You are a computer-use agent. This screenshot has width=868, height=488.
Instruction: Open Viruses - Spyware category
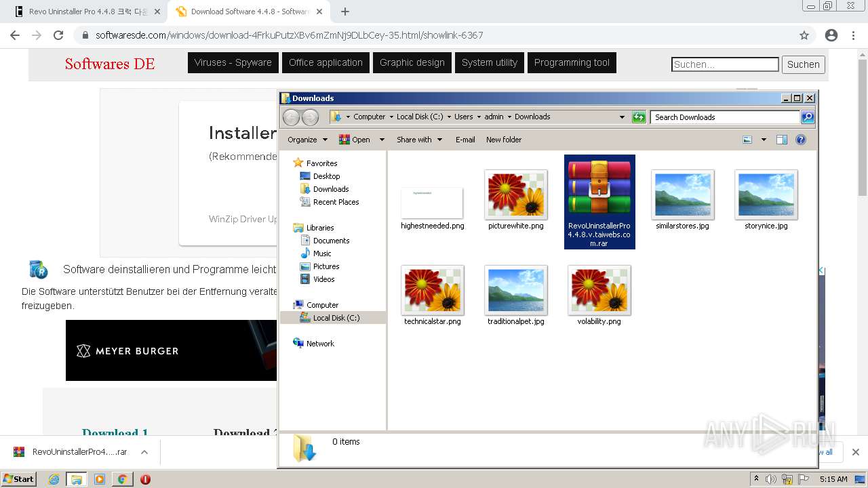[233, 62]
